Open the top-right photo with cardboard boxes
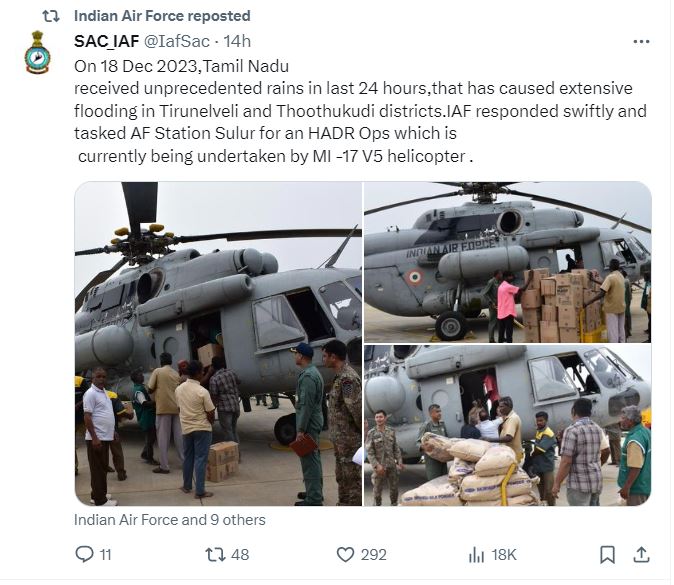 [x=507, y=261]
